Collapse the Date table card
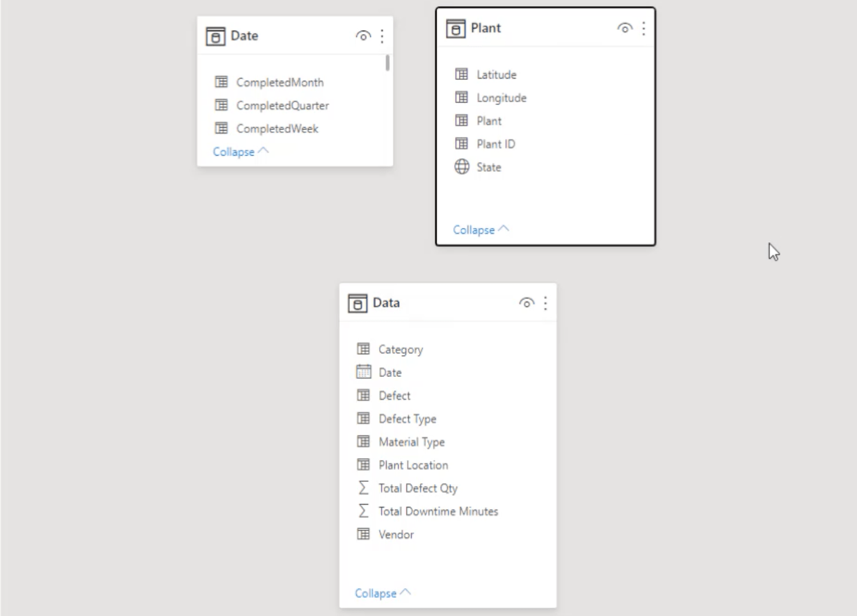The image size is (857, 616). [241, 152]
